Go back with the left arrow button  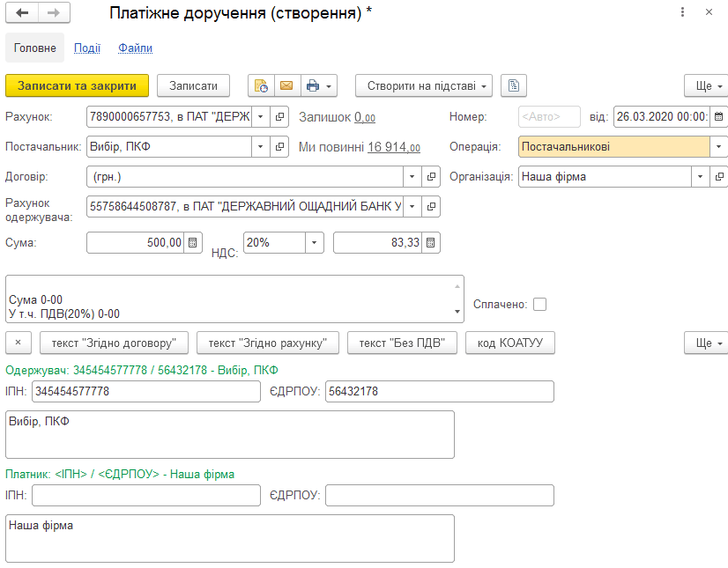point(22,13)
